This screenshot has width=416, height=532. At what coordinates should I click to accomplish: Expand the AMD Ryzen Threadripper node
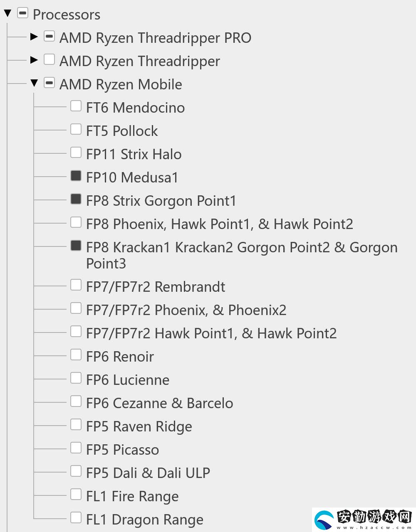34,60
